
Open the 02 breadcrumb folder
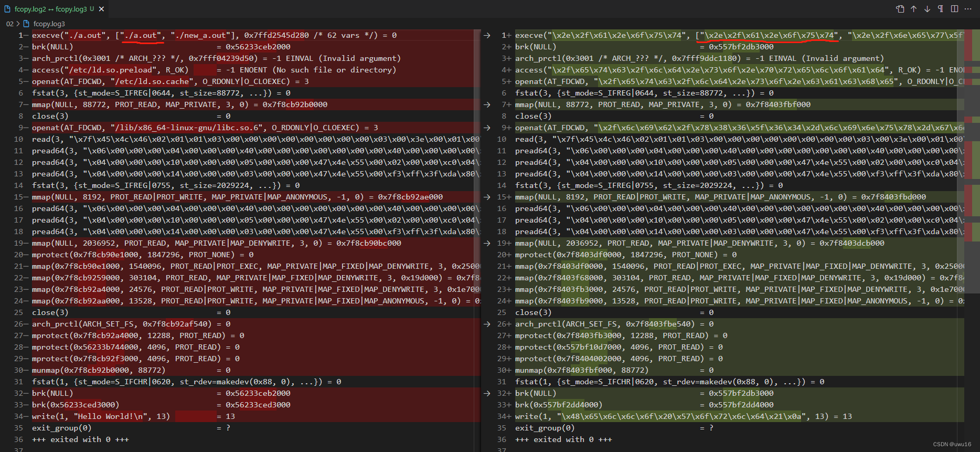tap(10, 24)
